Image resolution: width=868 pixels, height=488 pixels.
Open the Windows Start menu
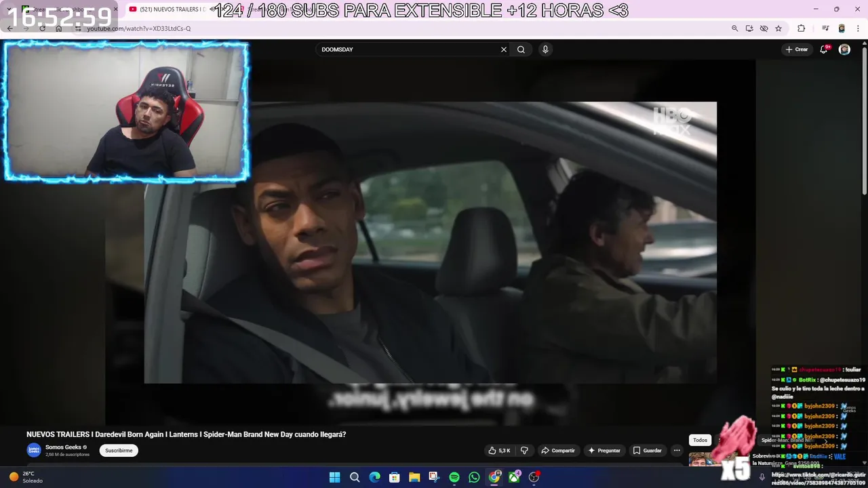pyautogui.click(x=334, y=477)
